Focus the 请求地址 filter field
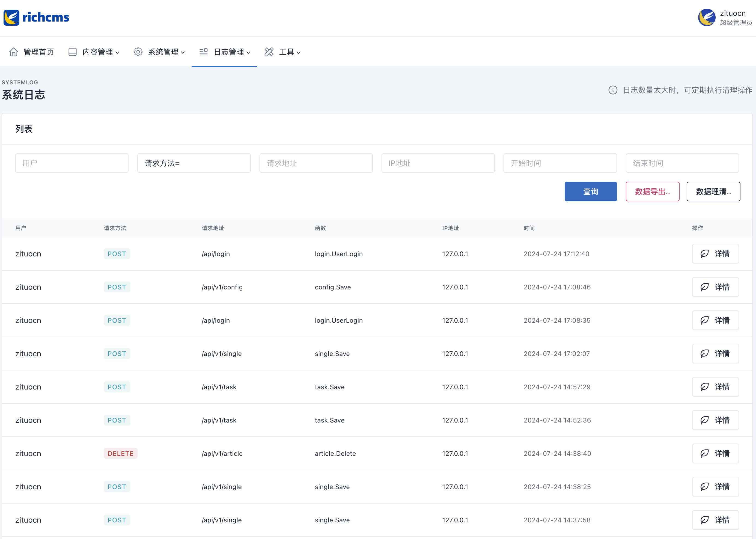756x539 pixels. pos(316,163)
